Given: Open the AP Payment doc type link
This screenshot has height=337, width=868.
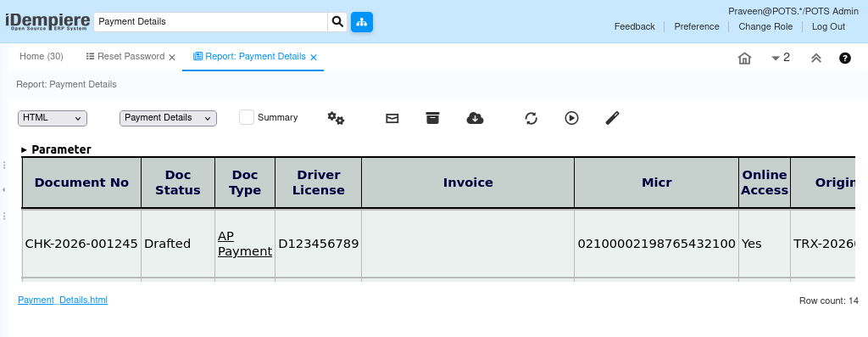Looking at the screenshot, I should click(245, 244).
